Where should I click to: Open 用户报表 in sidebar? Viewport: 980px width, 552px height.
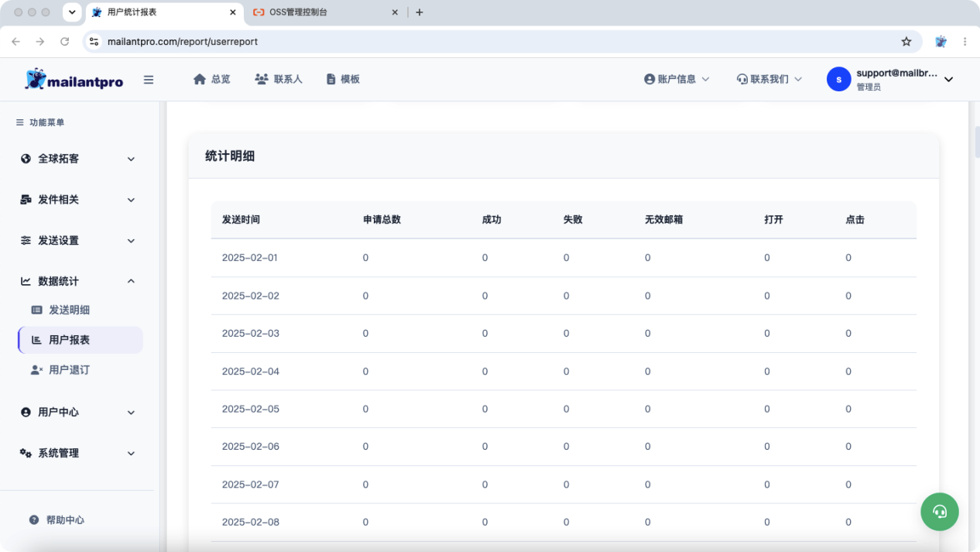(x=80, y=340)
